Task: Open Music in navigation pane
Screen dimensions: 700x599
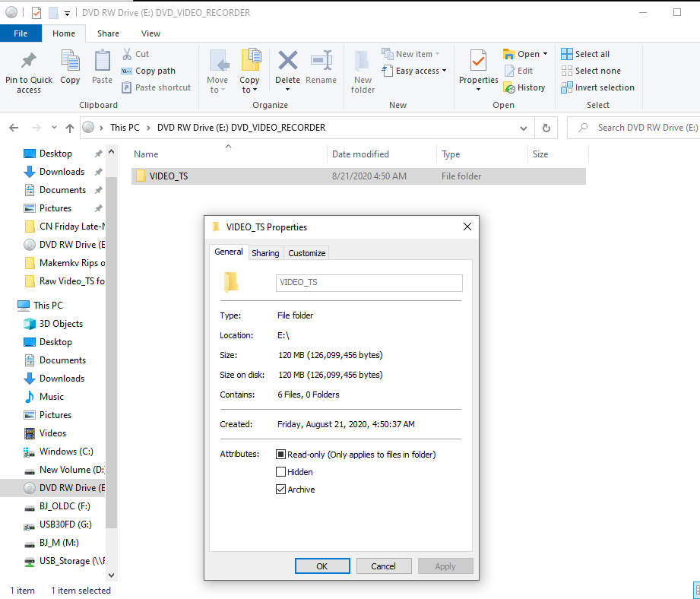Action: 52,397
